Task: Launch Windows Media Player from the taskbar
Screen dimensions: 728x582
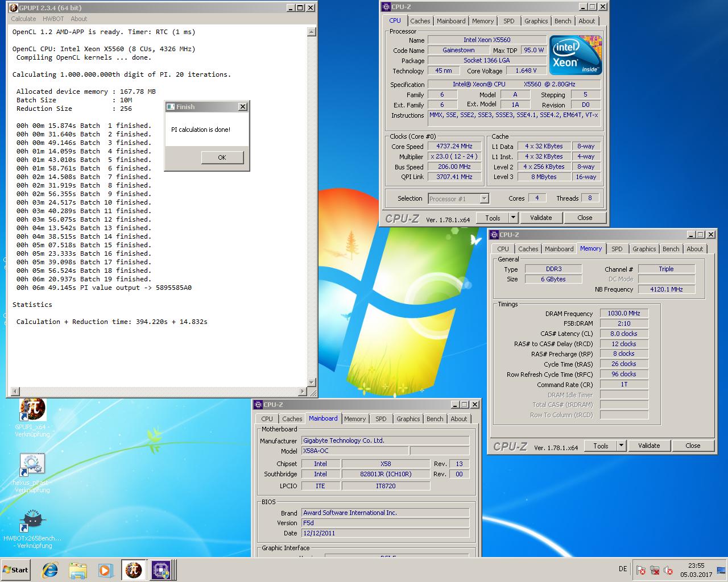Action: [105, 570]
